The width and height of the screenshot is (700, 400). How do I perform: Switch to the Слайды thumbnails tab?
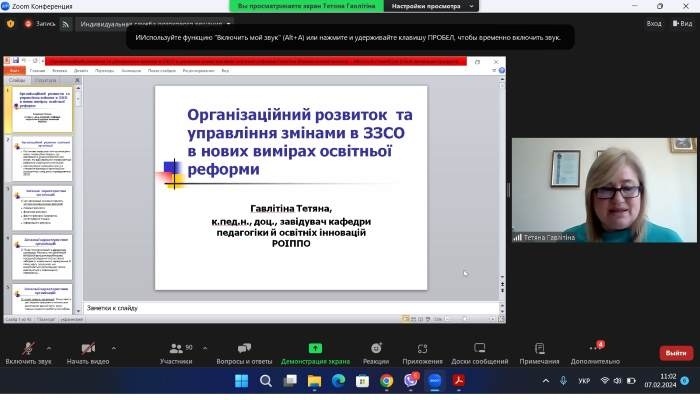pyautogui.click(x=17, y=80)
